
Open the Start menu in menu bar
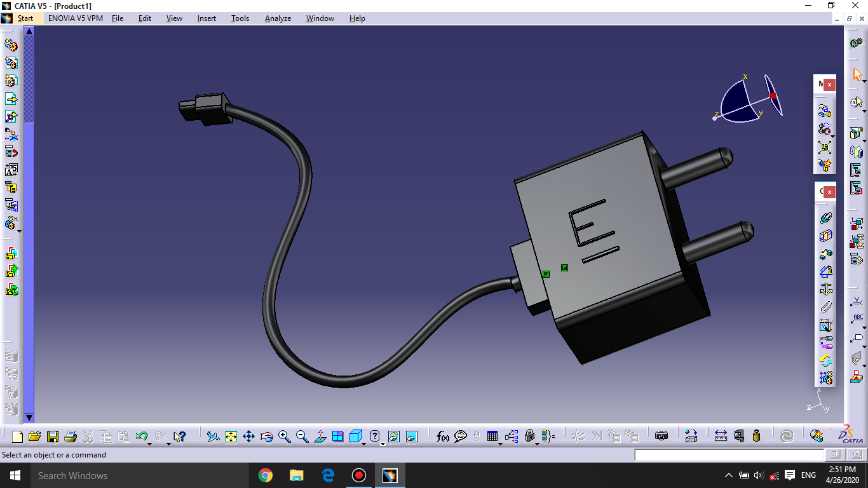click(x=25, y=18)
